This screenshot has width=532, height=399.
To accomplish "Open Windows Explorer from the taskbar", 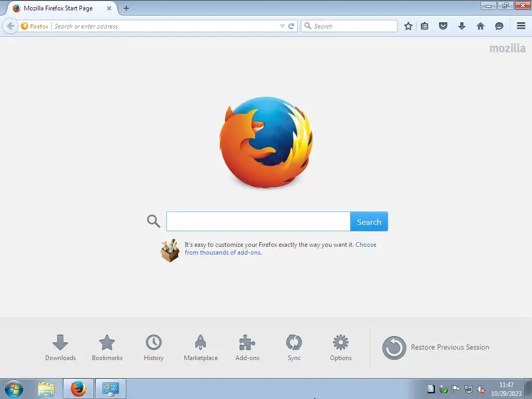I will pos(46,389).
